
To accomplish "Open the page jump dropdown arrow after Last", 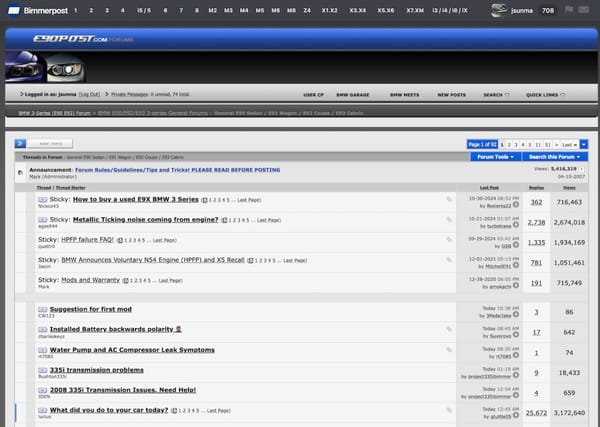I will pos(584,144).
